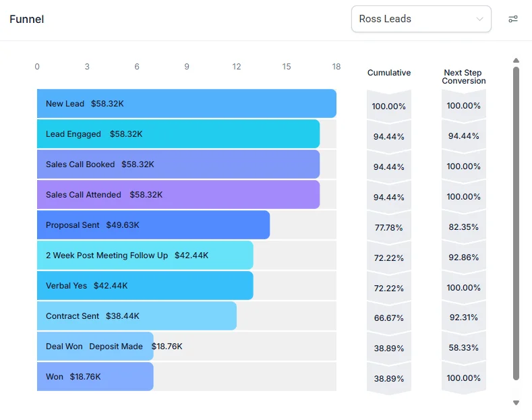This screenshot has width=532, height=420.
Task: Click the axis label 18
Action: click(x=336, y=67)
